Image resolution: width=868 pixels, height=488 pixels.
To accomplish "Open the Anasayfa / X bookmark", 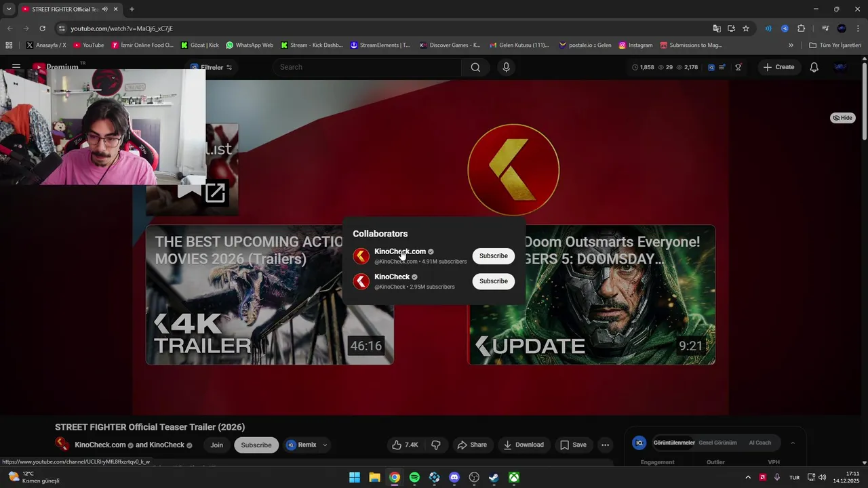I will coord(46,45).
